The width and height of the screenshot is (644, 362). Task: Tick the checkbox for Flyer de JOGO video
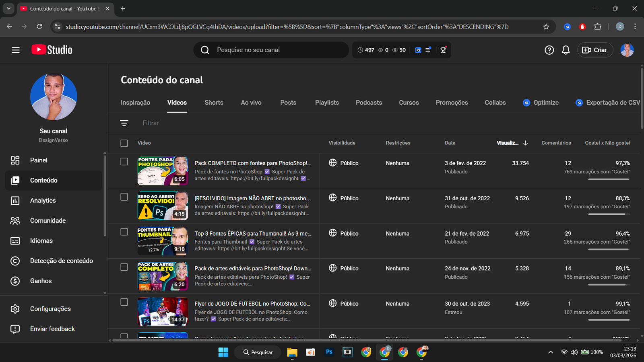pos(124,302)
